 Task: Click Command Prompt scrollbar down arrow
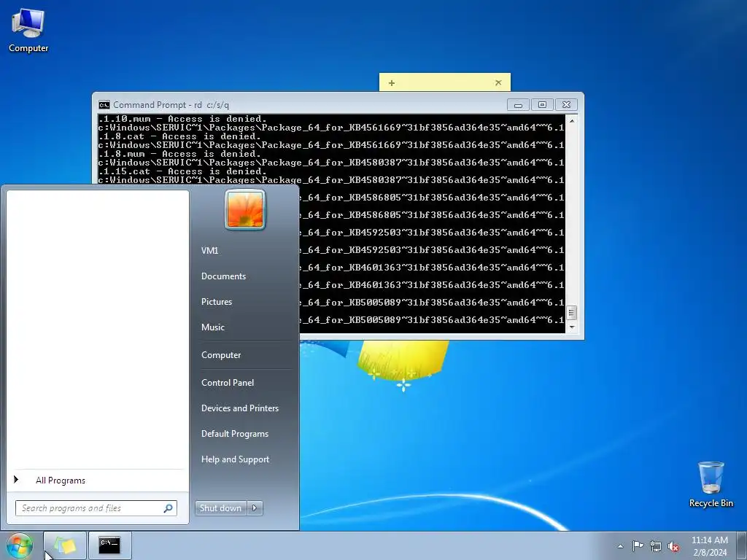[x=572, y=327]
